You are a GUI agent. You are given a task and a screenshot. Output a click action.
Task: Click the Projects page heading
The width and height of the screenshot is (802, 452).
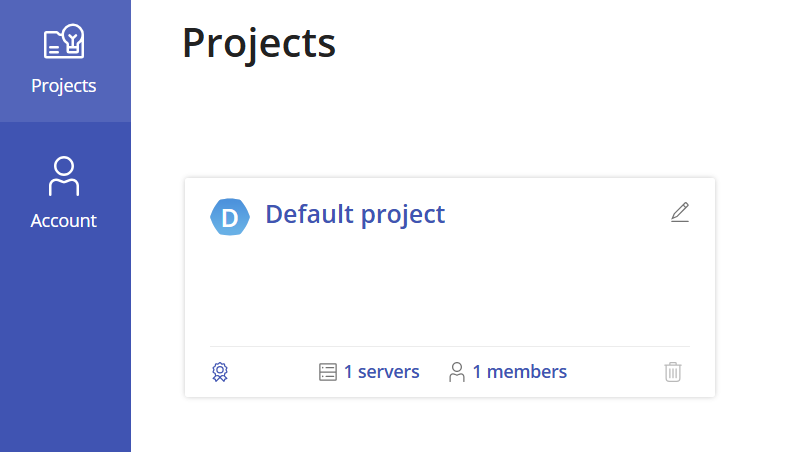[259, 43]
